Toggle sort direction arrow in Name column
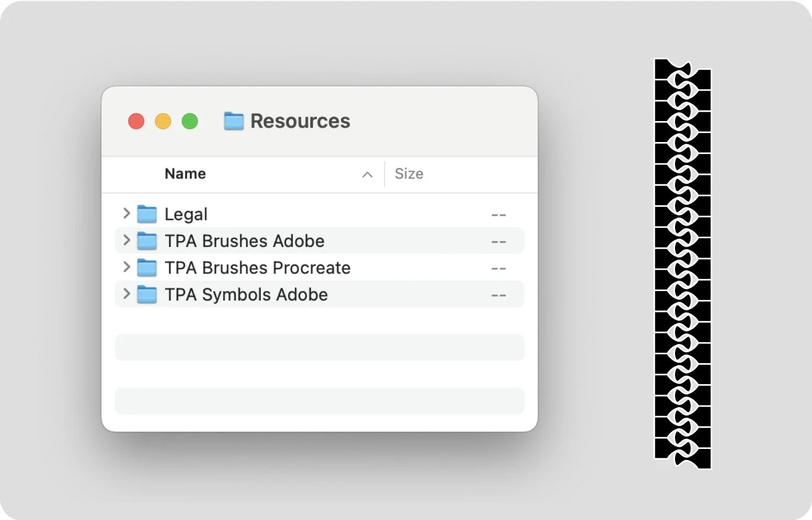The width and height of the screenshot is (812, 520). tap(367, 174)
